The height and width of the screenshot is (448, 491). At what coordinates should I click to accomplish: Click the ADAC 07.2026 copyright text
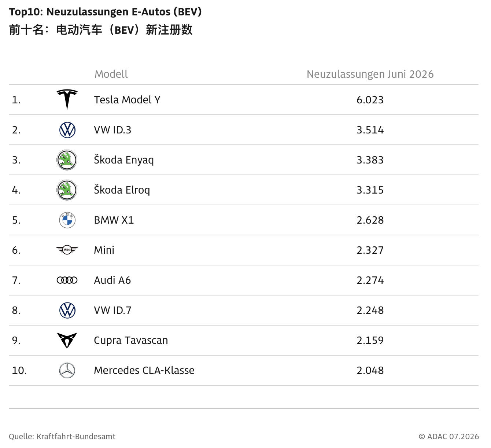[x=449, y=436]
